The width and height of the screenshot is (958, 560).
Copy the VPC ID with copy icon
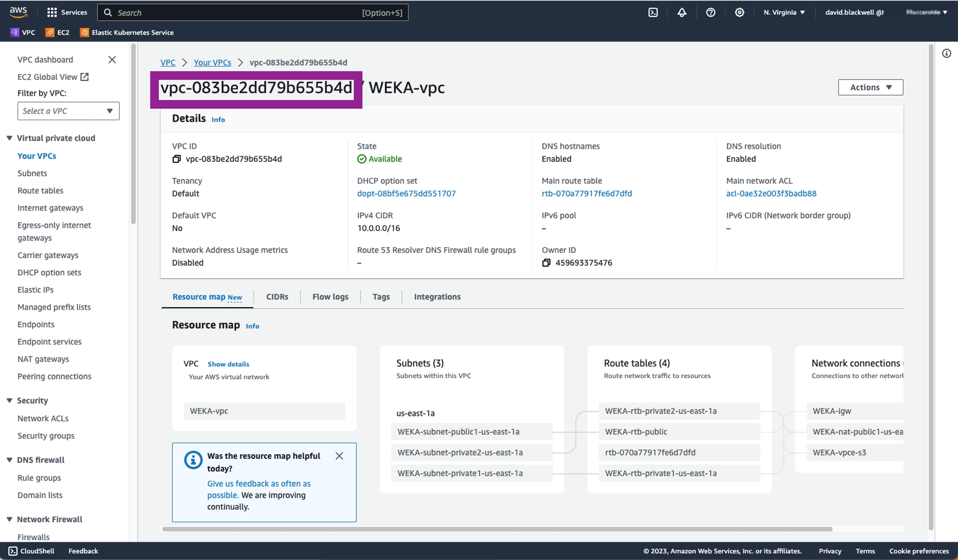(x=176, y=159)
